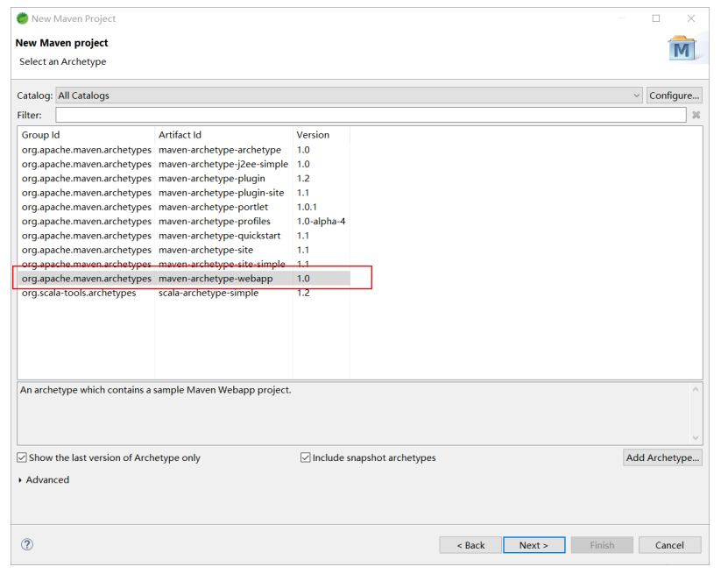This screenshot has width=728, height=581.
Task: Select the maven-archetype-plugin-site row
Action: [x=185, y=193]
